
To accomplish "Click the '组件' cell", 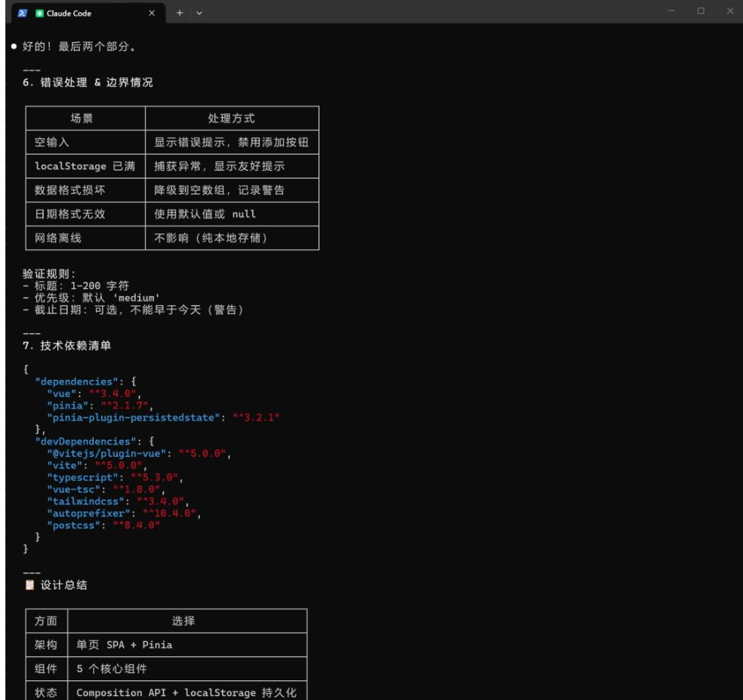I will tap(46, 669).
